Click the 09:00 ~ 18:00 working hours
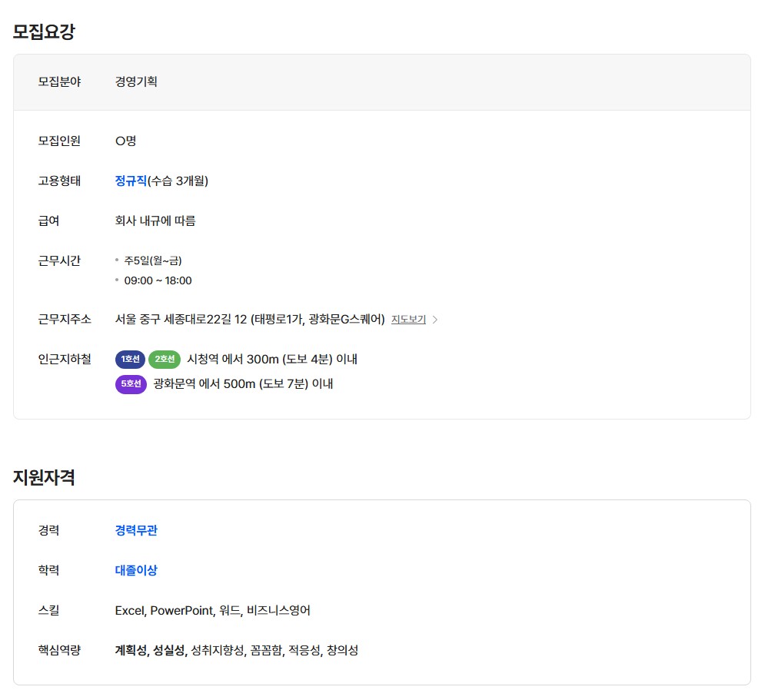This screenshot has height=700, width=765. click(x=158, y=280)
